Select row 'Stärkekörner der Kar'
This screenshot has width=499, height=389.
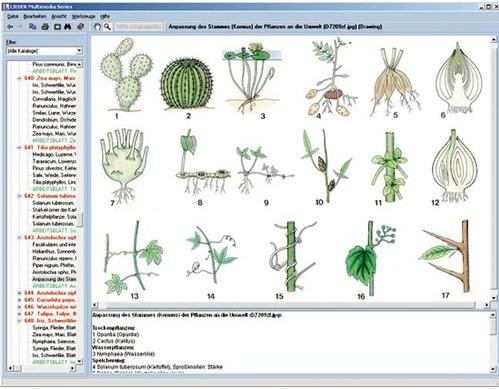[54, 210]
